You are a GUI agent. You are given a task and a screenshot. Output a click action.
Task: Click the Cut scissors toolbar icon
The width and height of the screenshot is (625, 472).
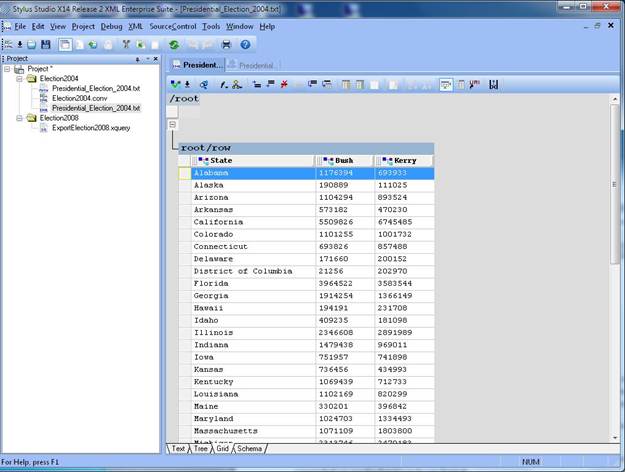tap(126, 45)
